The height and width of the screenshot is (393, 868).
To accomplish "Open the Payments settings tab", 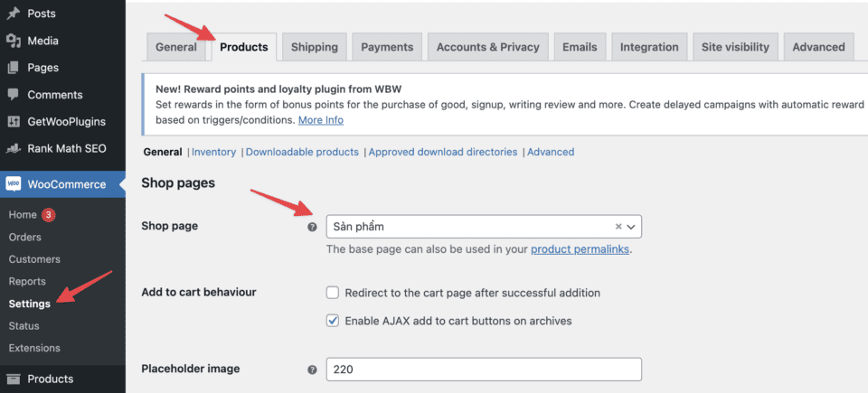I will coord(387,47).
